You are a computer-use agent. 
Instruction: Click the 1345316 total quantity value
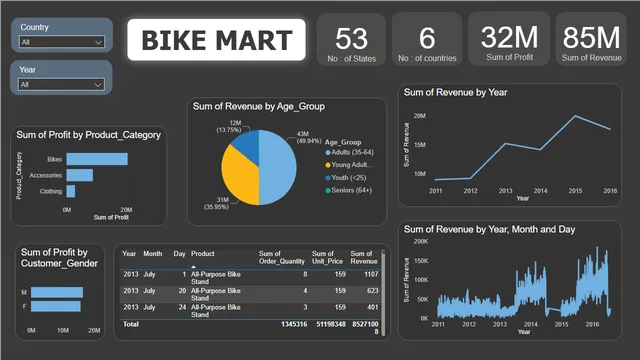tap(294, 324)
